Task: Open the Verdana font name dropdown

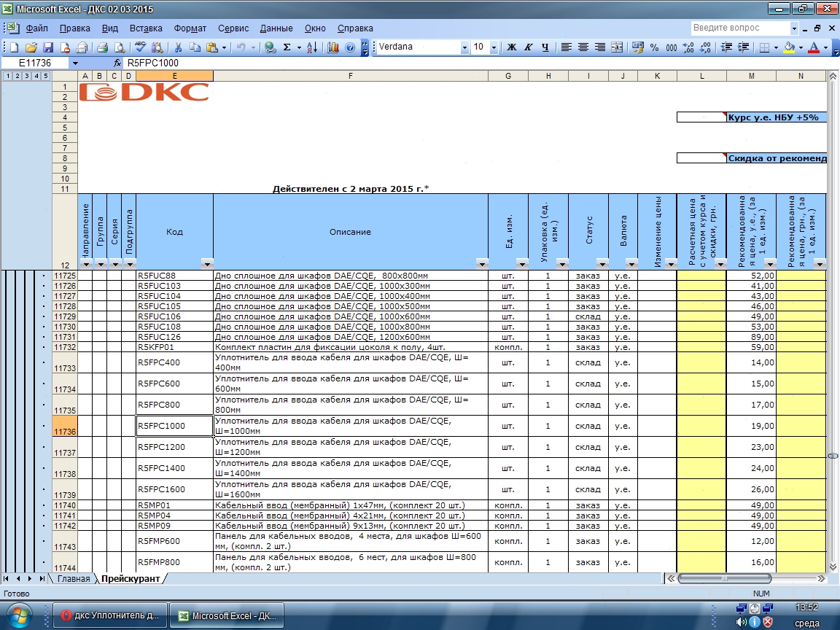Action: click(x=464, y=47)
